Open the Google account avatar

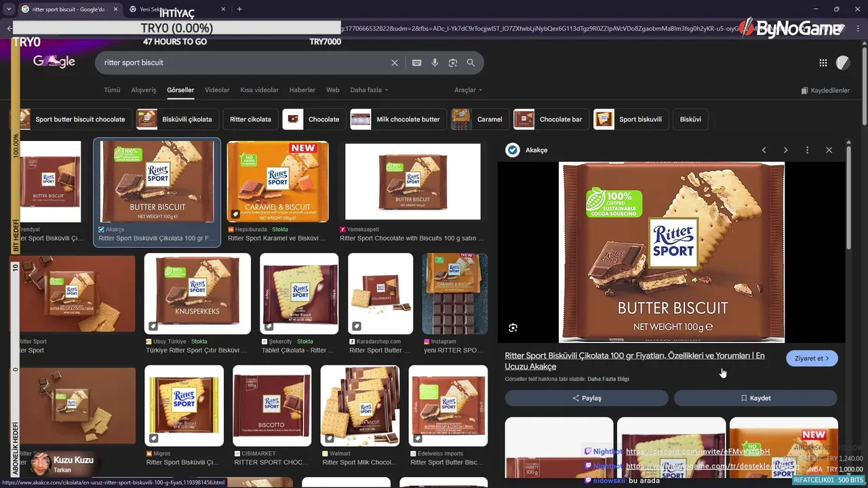pos(843,63)
